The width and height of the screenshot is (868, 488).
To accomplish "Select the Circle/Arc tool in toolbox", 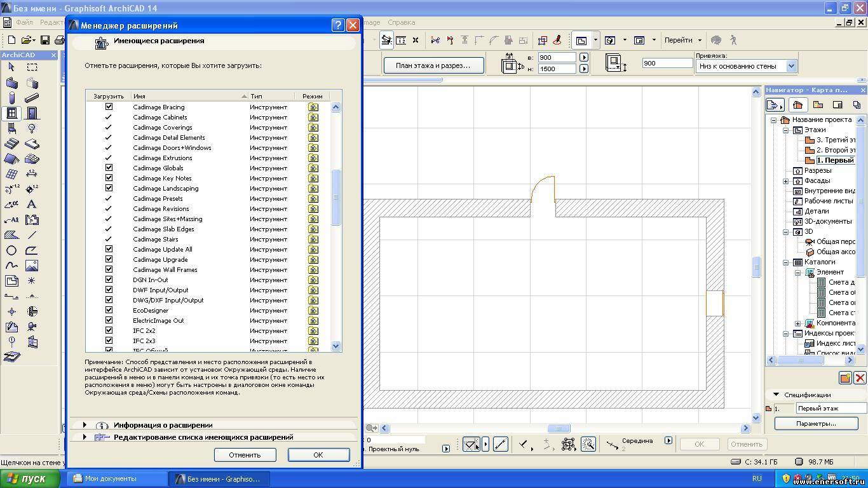I will coord(11,250).
